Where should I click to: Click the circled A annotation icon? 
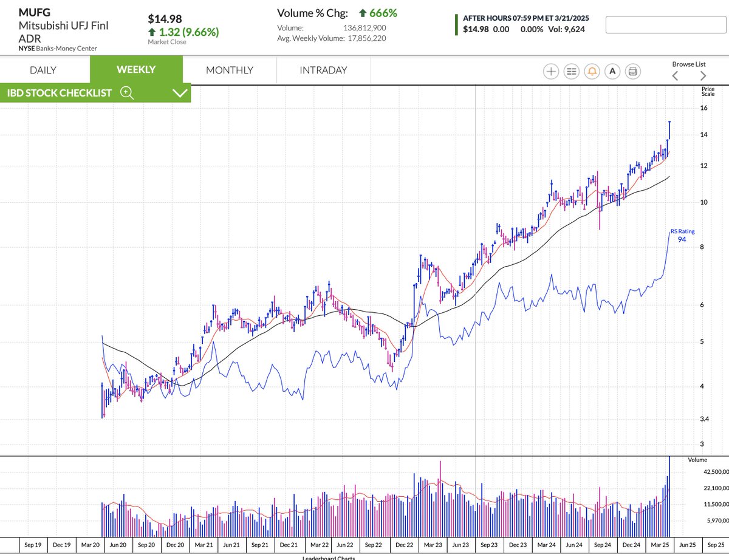point(612,71)
